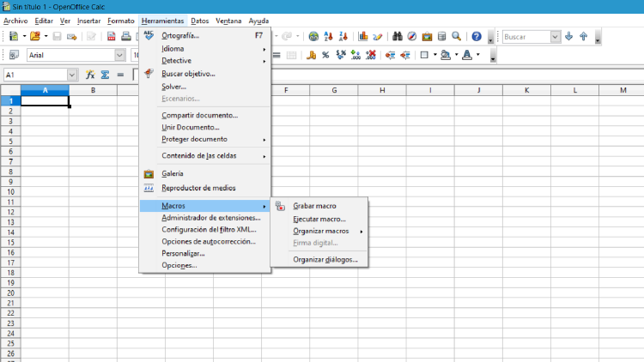Image resolution: width=644 pixels, height=362 pixels.
Task: Open the Datos menu
Action: coord(199,20)
